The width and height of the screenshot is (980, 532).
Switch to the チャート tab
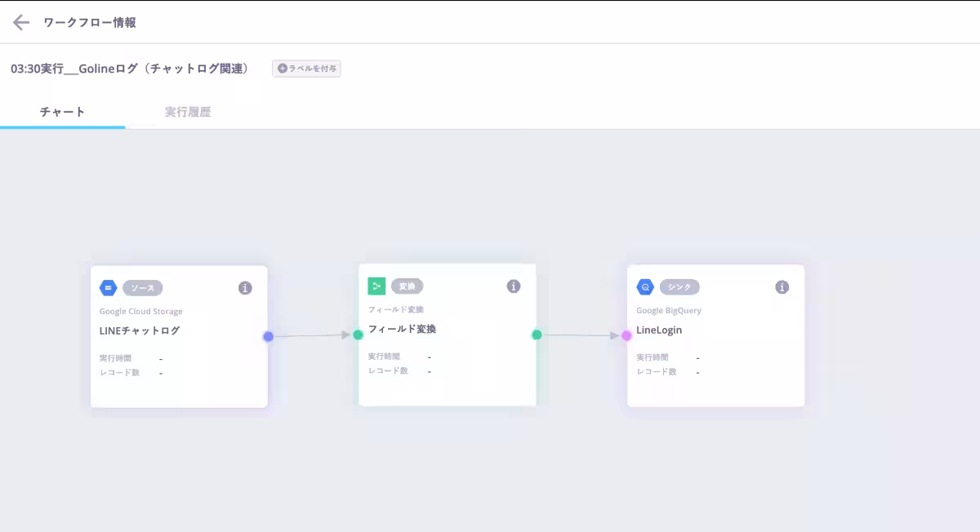(63, 112)
